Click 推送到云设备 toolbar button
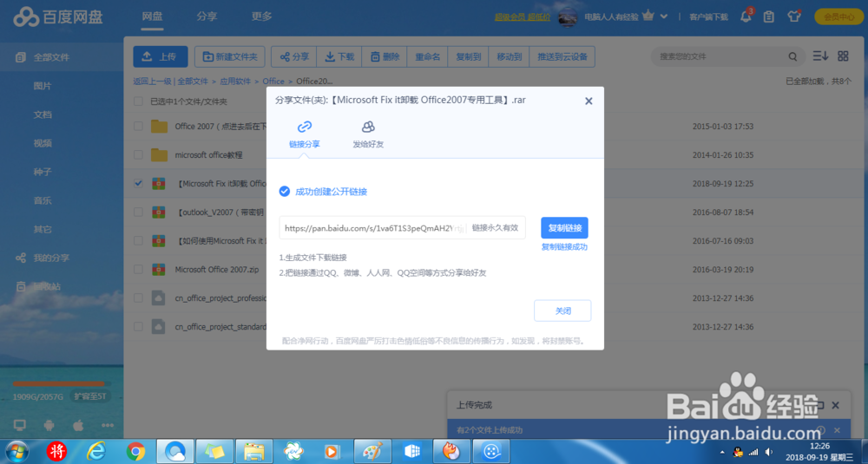Viewport: 868px width, 464px height. [562, 56]
